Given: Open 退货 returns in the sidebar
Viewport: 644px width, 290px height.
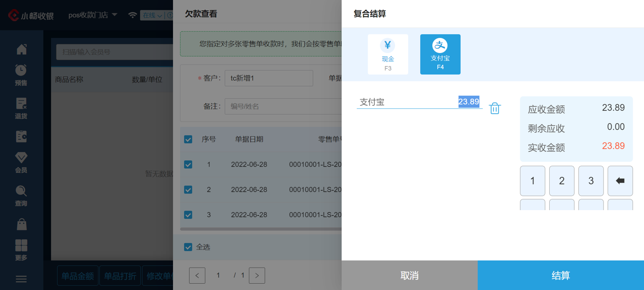Looking at the screenshot, I should pos(21,108).
